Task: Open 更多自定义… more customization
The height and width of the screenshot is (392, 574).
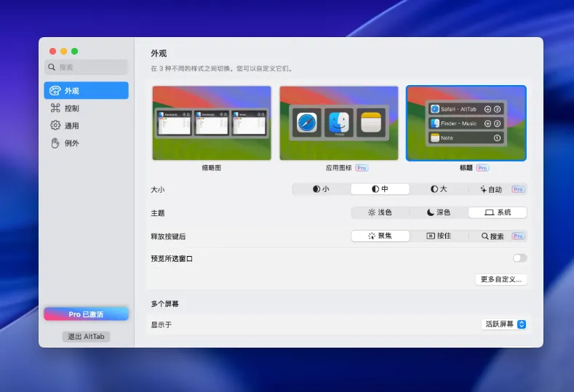Action: point(501,279)
